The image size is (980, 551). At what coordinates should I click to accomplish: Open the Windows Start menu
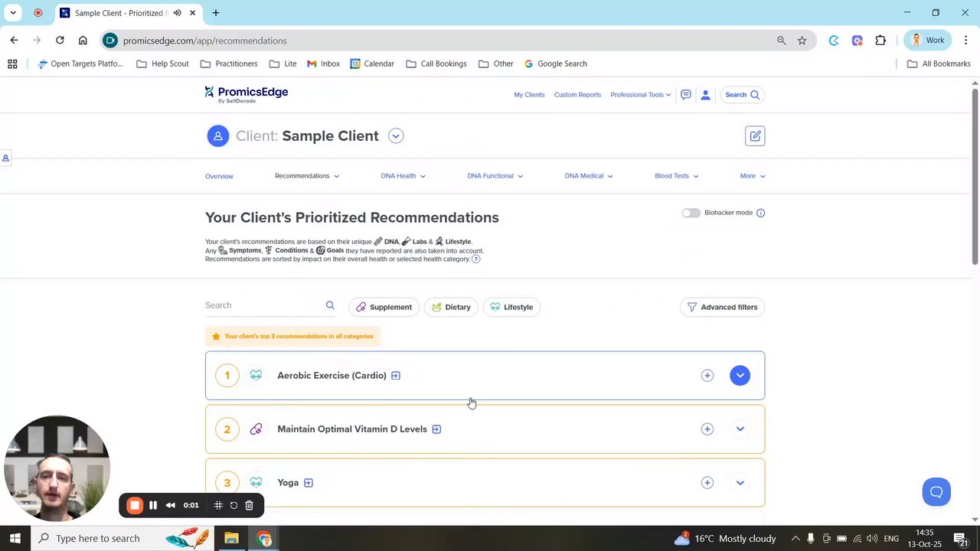(x=15, y=539)
